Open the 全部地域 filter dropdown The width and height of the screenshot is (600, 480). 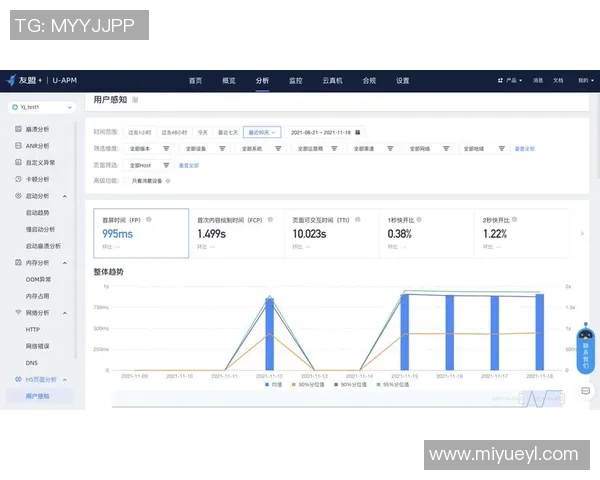pyautogui.click(x=484, y=149)
